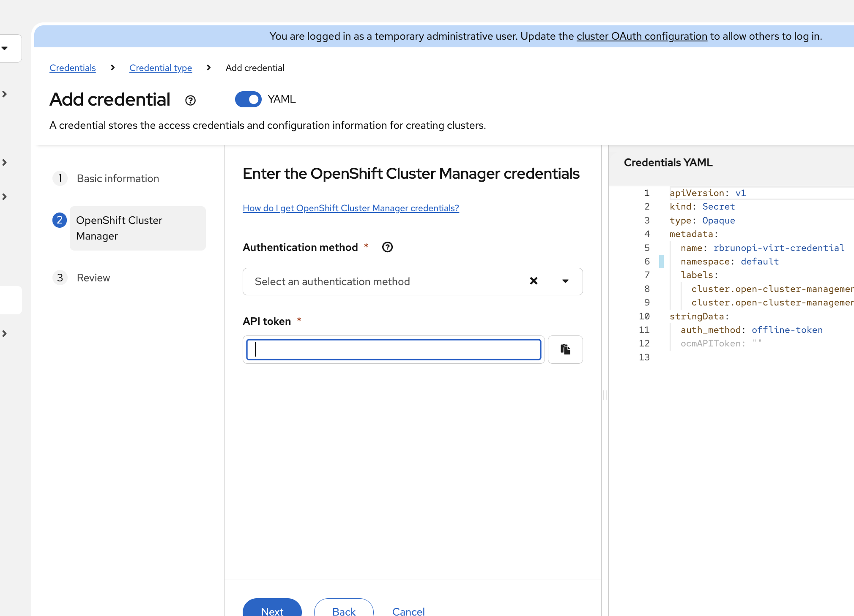Click Authentication method help icon
Screen dimensions: 854x616
coord(387,247)
